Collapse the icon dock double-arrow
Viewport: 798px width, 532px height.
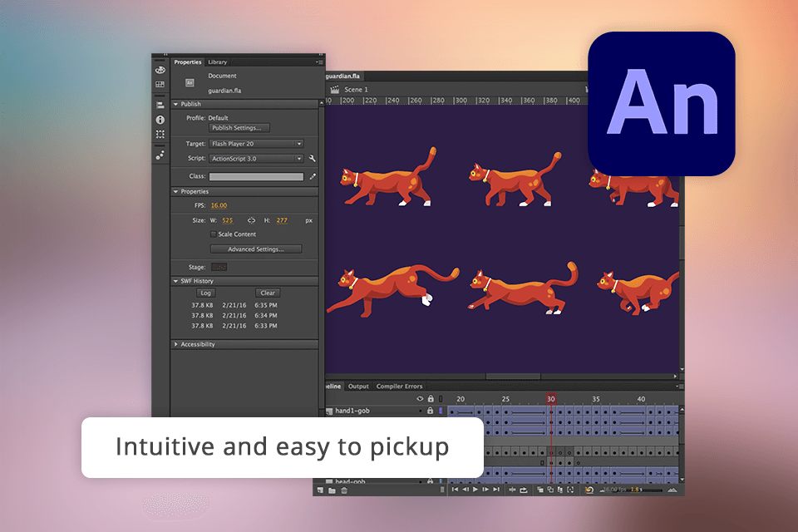[165, 55]
